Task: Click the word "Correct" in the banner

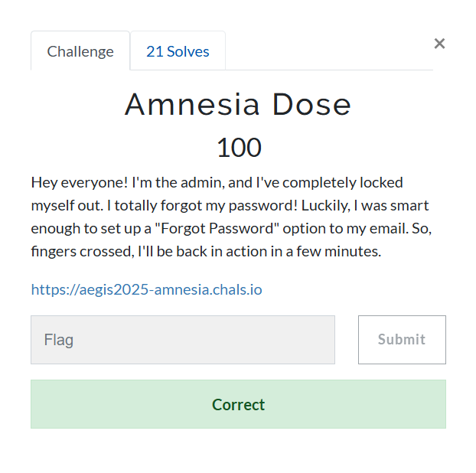Action: [238, 405]
